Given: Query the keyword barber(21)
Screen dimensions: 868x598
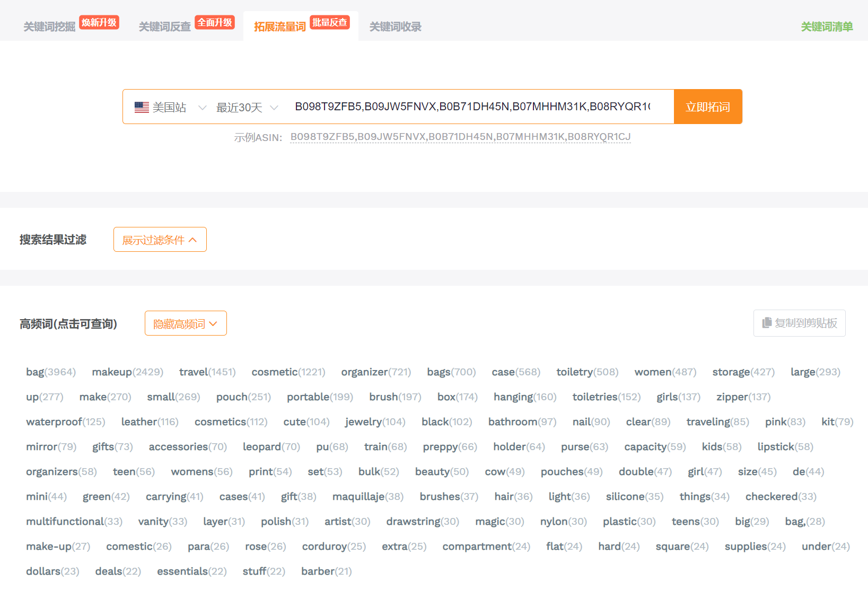Looking at the screenshot, I should click(326, 571).
